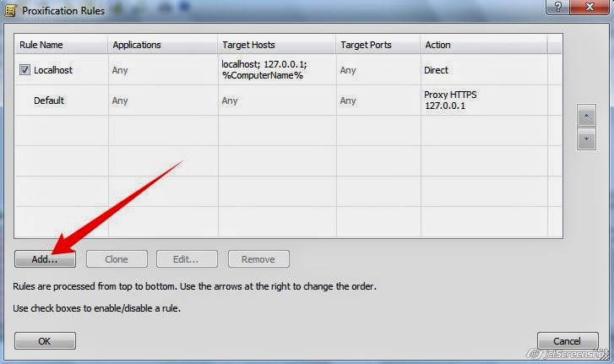Click the Applications column header
This screenshot has height=364, width=614.
163,45
